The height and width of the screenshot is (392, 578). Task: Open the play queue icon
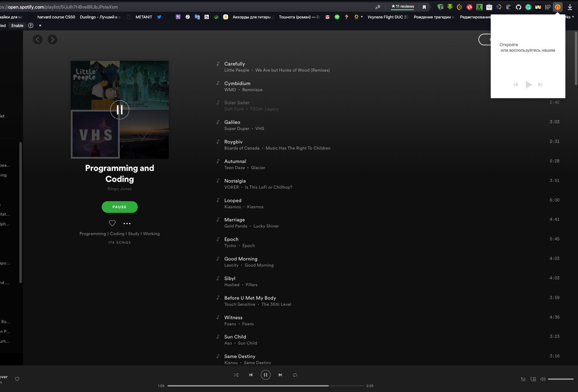523,379
